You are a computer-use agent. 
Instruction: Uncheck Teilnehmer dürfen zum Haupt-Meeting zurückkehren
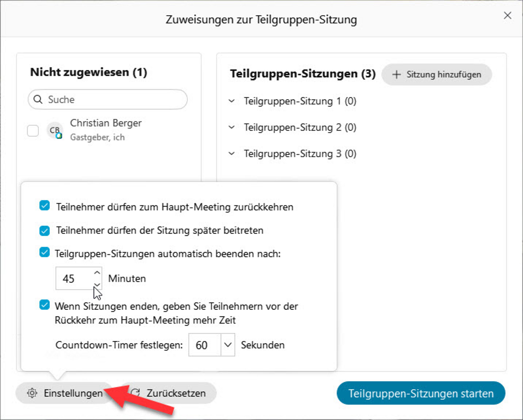tap(44, 206)
